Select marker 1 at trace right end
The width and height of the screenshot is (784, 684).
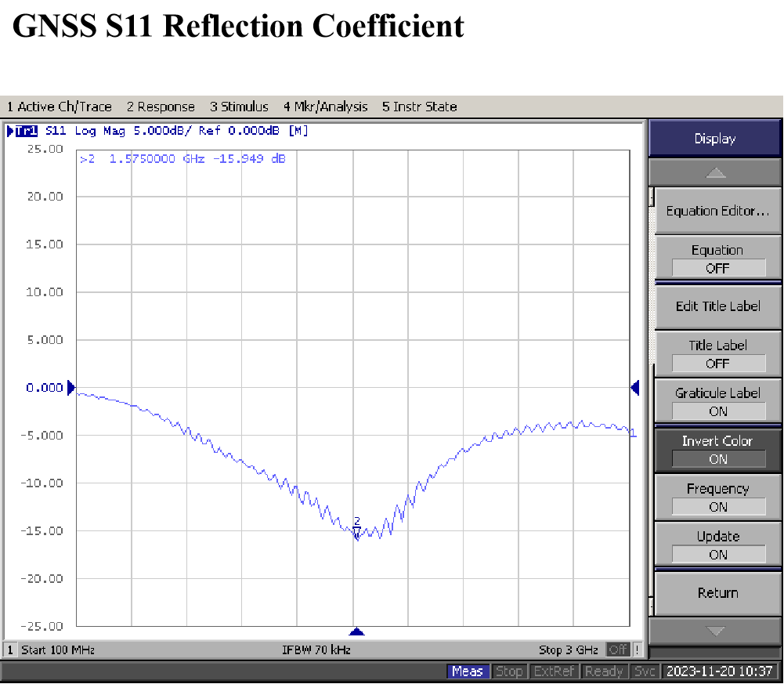pyautogui.click(x=633, y=432)
